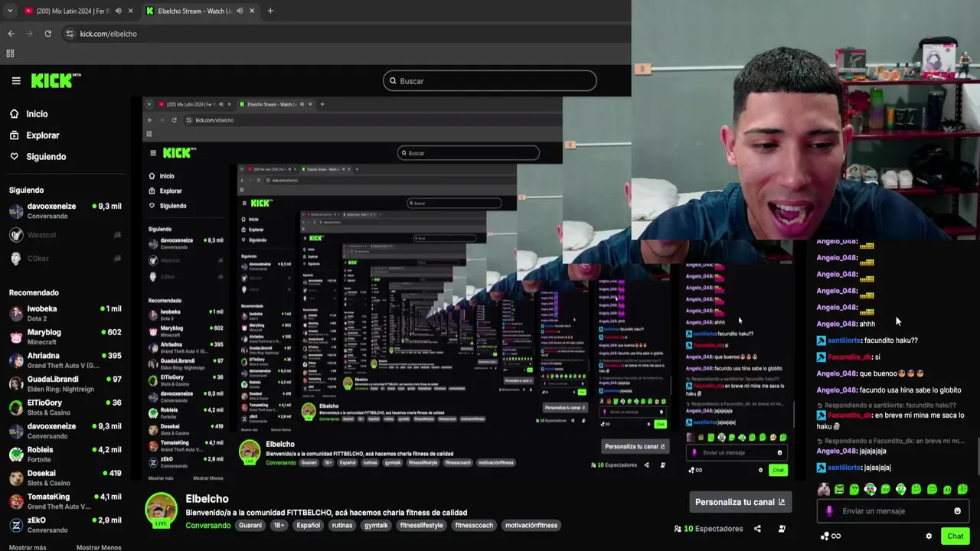This screenshot has height=551, width=980.
Task: Open C0ker channel avatar in Siguiendo list
Action: coord(16,259)
